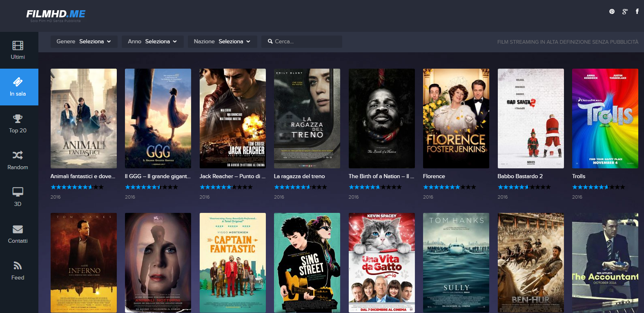
Task: Open the Una Vita da Gatto poster
Action: click(382, 263)
